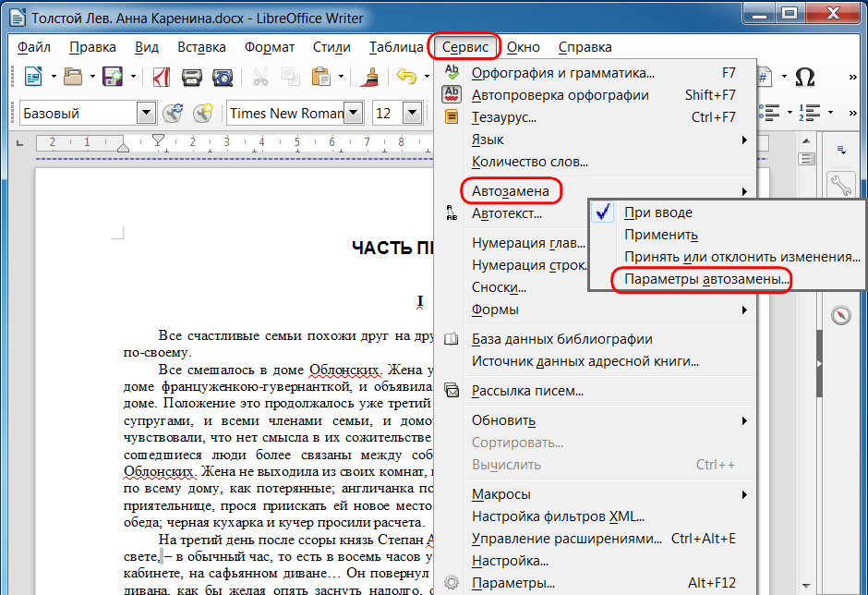The height and width of the screenshot is (595, 868).
Task: Open Print Preview from the toolbar
Action: pyautogui.click(x=223, y=77)
